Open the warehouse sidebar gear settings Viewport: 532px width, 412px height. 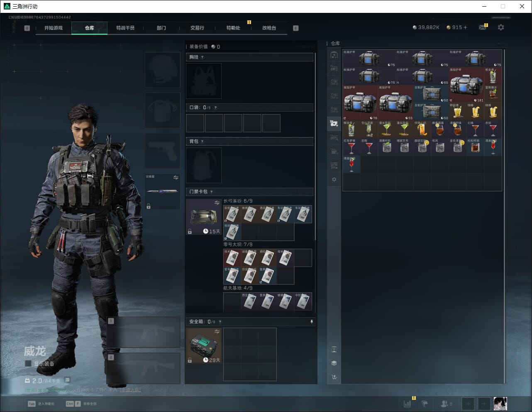(334, 179)
